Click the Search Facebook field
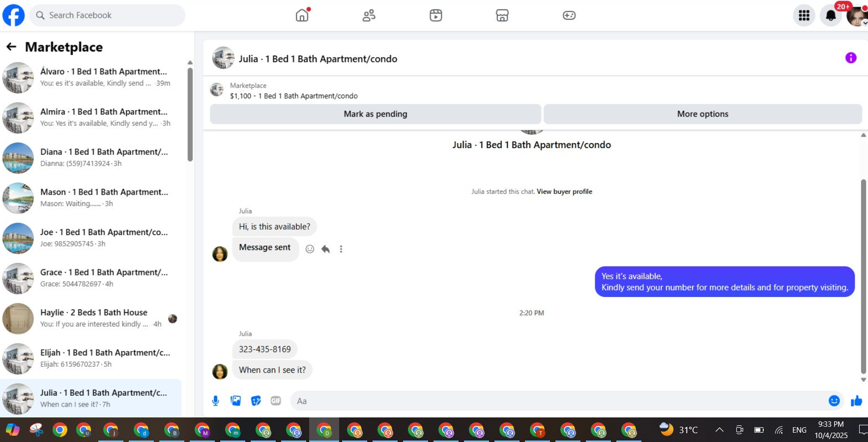868x442 pixels. 108,15
